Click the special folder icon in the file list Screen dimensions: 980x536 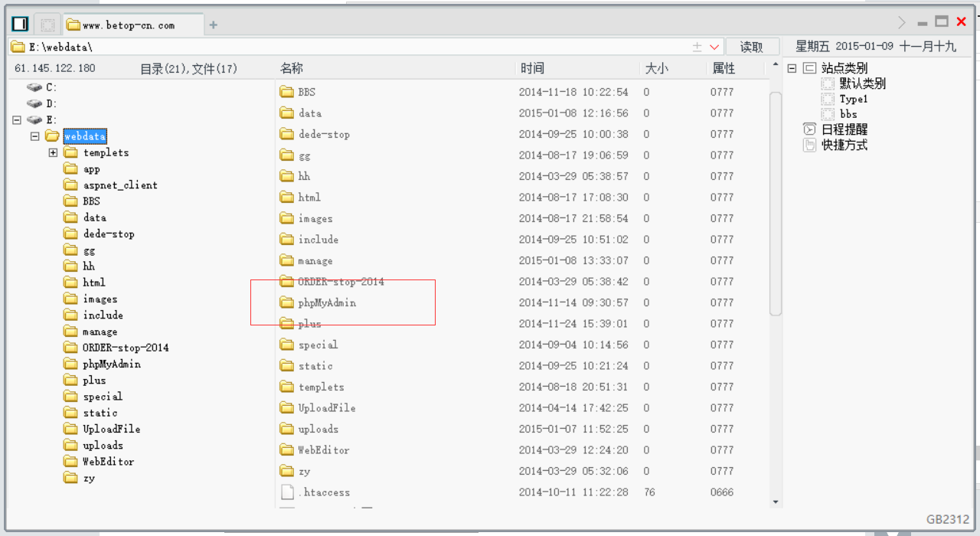[x=287, y=345]
